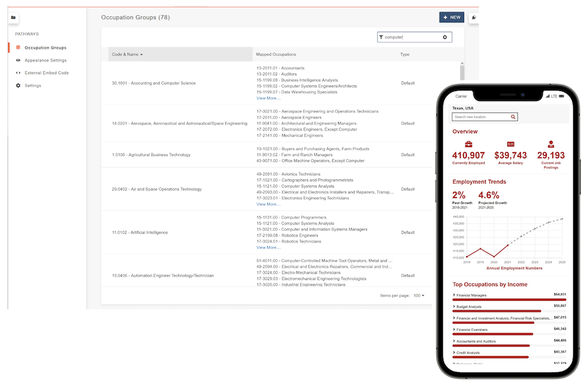Click 15-1131.00 - Computer Programmers
The image size is (588, 383).
[x=292, y=218]
